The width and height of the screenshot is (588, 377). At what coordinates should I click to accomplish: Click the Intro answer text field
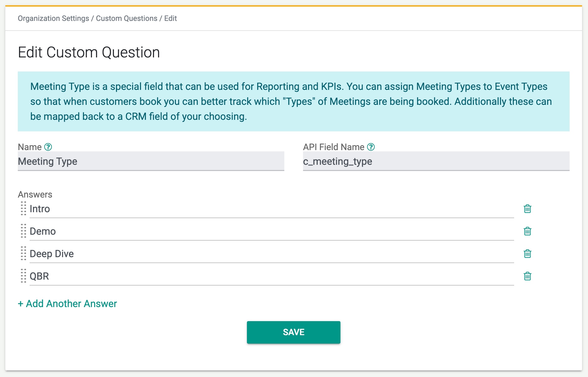click(x=187, y=209)
